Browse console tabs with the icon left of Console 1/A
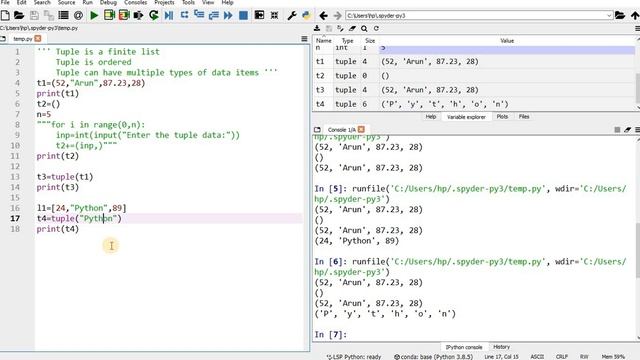The image size is (640, 360). tap(317, 130)
